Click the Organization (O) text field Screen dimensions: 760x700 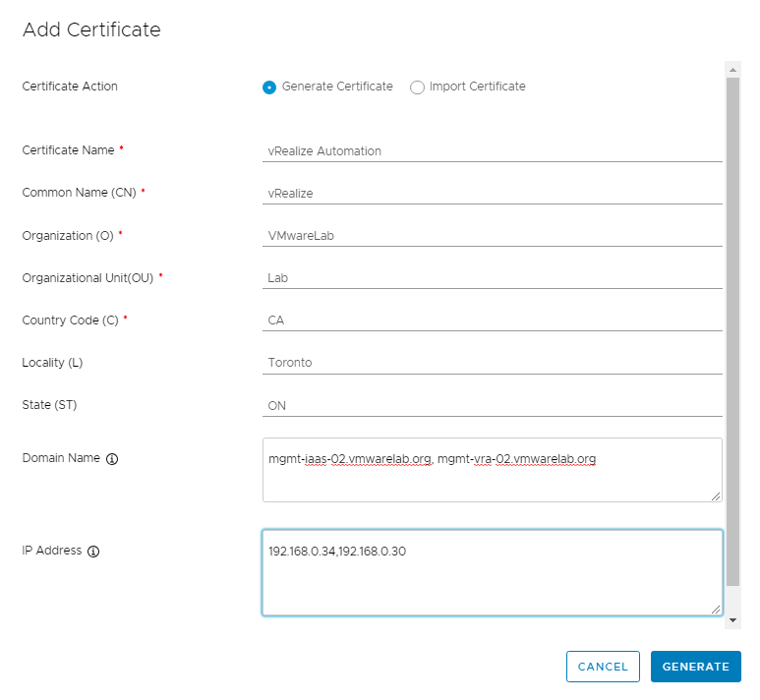click(x=492, y=236)
